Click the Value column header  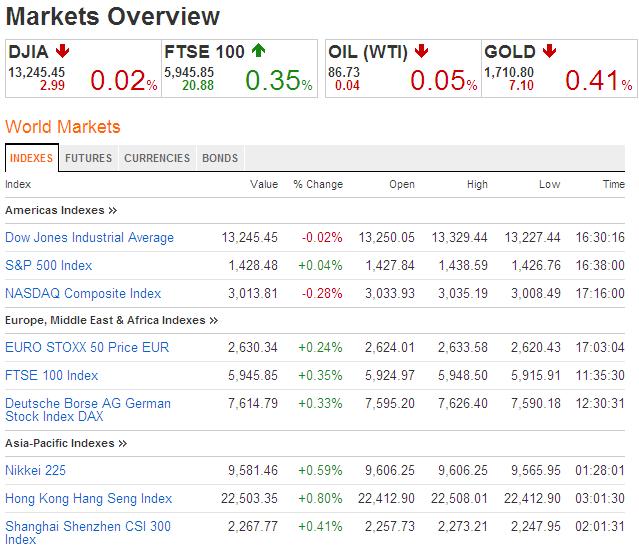264,184
